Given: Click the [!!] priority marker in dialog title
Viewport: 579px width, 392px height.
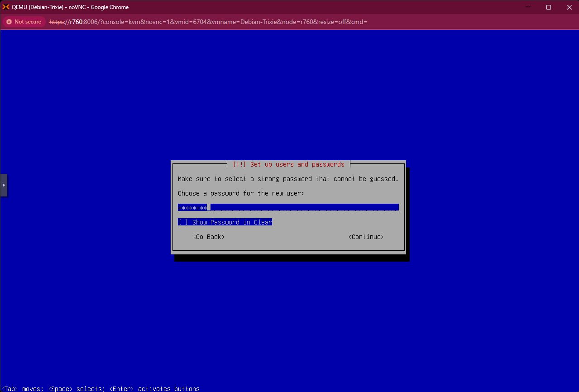Looking at the screenshot, I should (239, 164).
